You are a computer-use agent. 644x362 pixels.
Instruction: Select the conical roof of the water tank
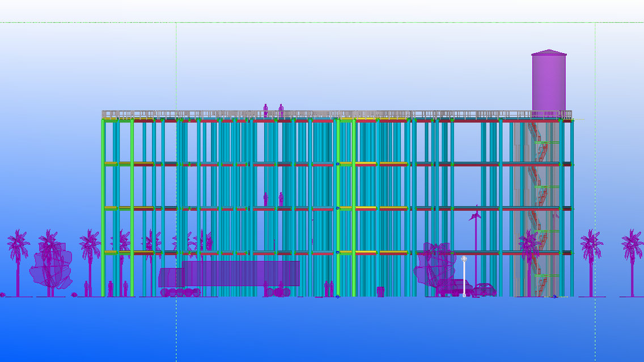coord(549,53)
